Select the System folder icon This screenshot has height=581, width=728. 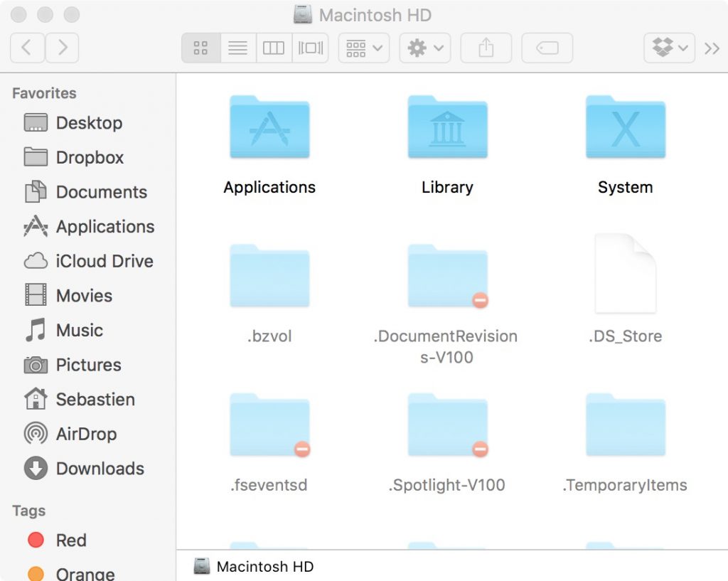point(626,127)
